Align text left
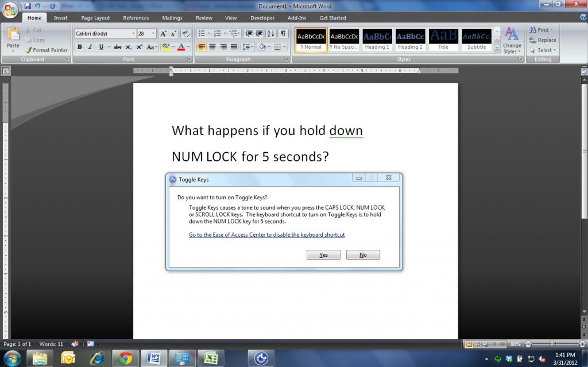The height and width of the screenshot is (367, 588). coord(202,47)
